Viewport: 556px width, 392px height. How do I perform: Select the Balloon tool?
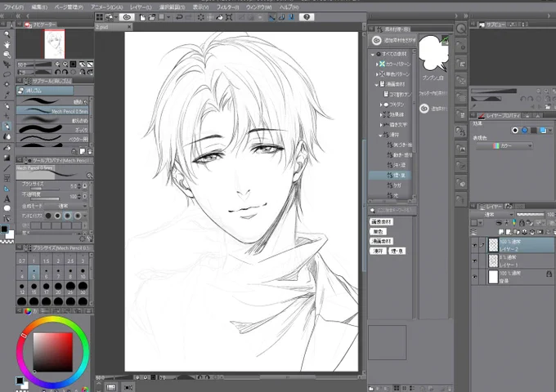[x=7, y=208]
